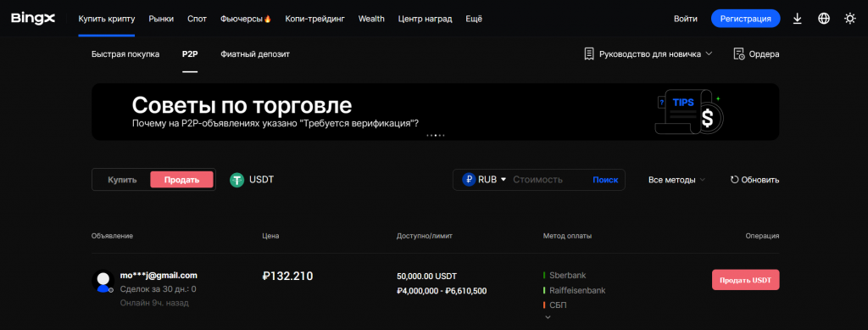
Task: Click the mo***j@gmail.com advertiser name
Action: tap(159, 275)
